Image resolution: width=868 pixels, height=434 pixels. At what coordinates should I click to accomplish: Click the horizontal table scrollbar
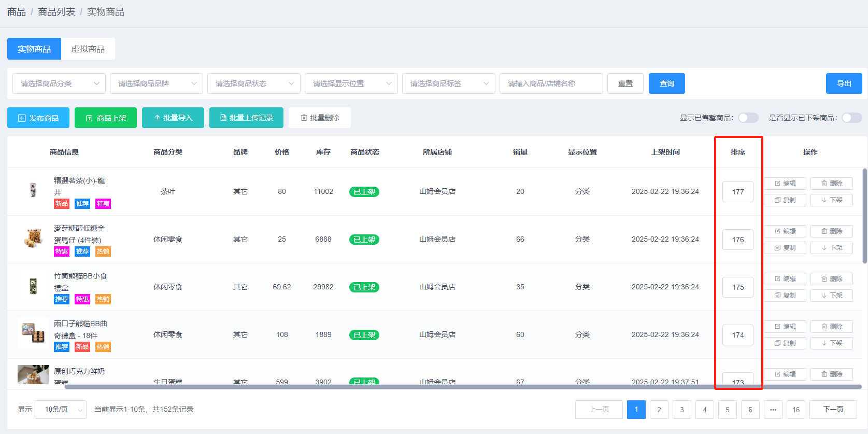tap(461, 387)
